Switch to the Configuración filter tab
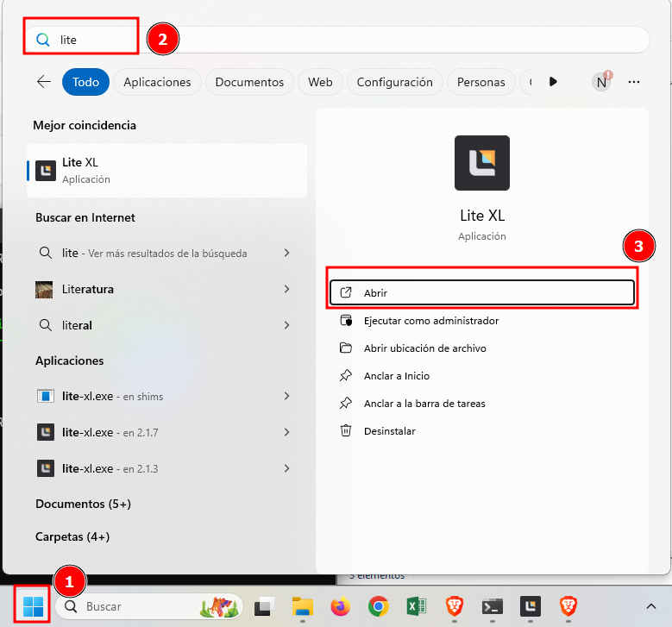 395,82
